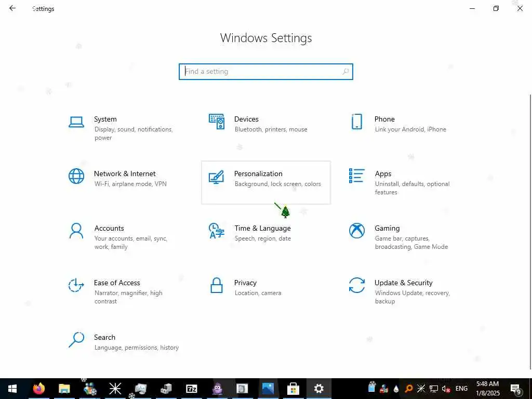The height and width of the screenshot is (399, 532).
Task: Launch Firefox from the taskbar
Action: click(x=38, y=389)
